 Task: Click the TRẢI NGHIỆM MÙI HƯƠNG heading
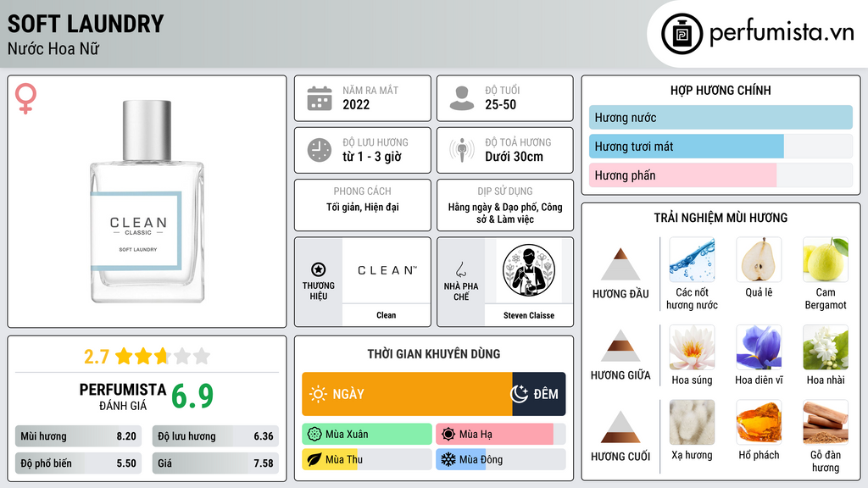721,218
